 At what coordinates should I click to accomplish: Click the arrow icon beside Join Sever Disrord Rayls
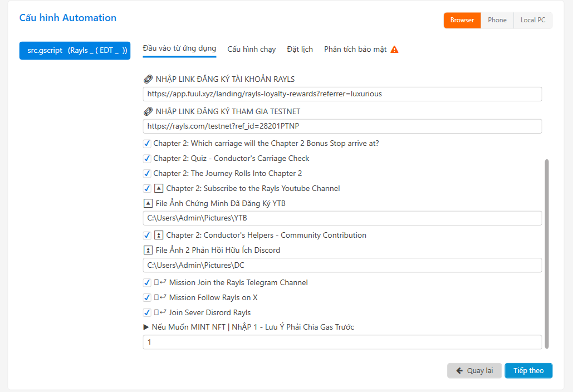click(x=160, y=312)
